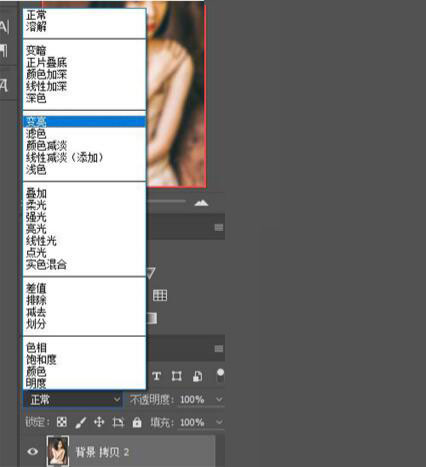Image resolution: width=426 pixels, height=467 pixels.
Task: Choose 差值 blend mode
Action: click(x=84, y=288)
